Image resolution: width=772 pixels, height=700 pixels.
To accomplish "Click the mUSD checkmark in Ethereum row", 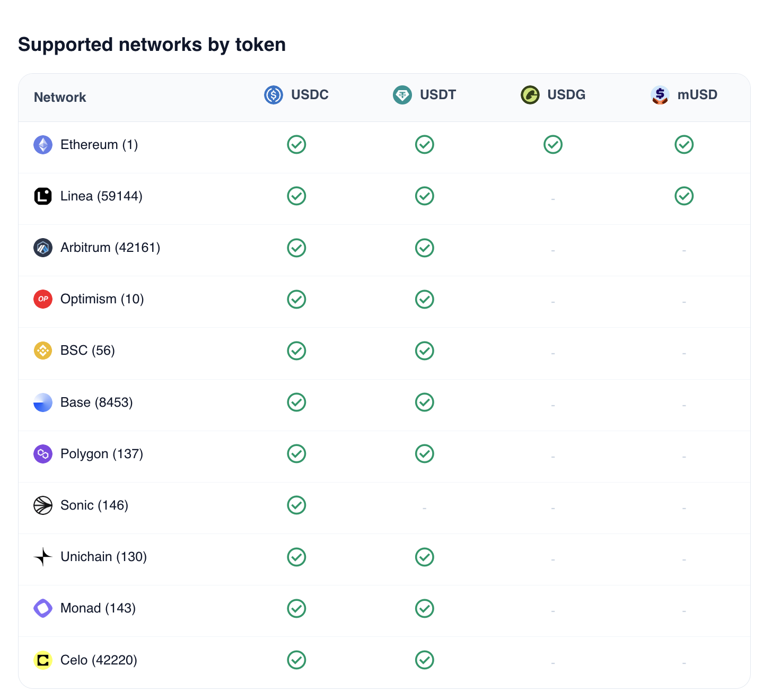I will [x=684, y=144].
